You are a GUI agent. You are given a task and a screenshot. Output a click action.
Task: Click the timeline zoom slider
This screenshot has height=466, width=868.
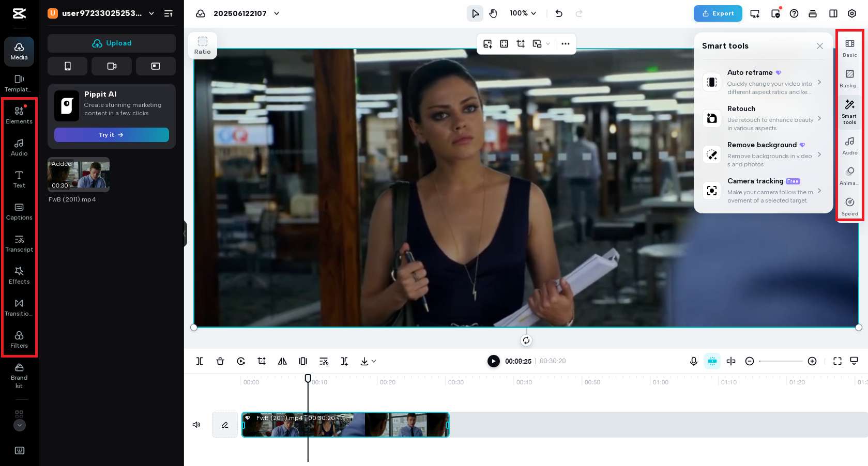coord(781,361)
